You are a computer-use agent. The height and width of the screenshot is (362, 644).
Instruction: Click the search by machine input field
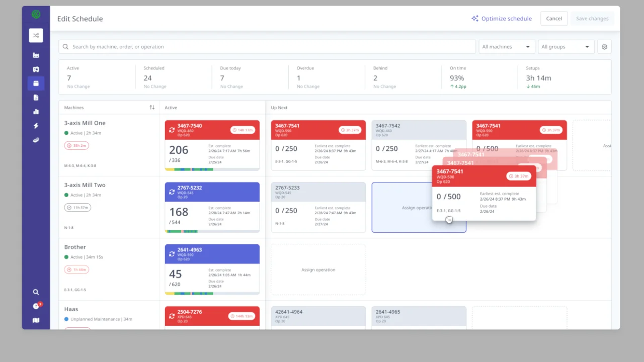click(x=267, y=47)
